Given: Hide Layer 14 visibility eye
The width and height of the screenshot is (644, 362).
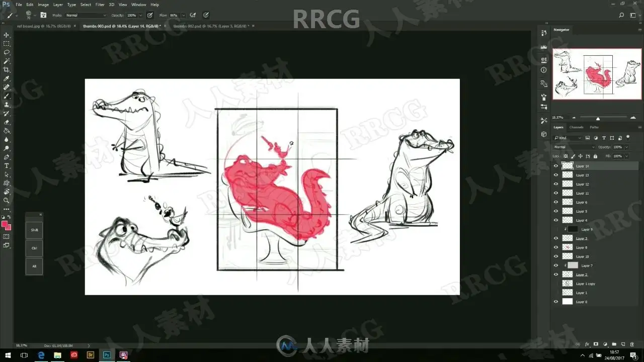Looking at the screenshot, I should pos(556,166).
